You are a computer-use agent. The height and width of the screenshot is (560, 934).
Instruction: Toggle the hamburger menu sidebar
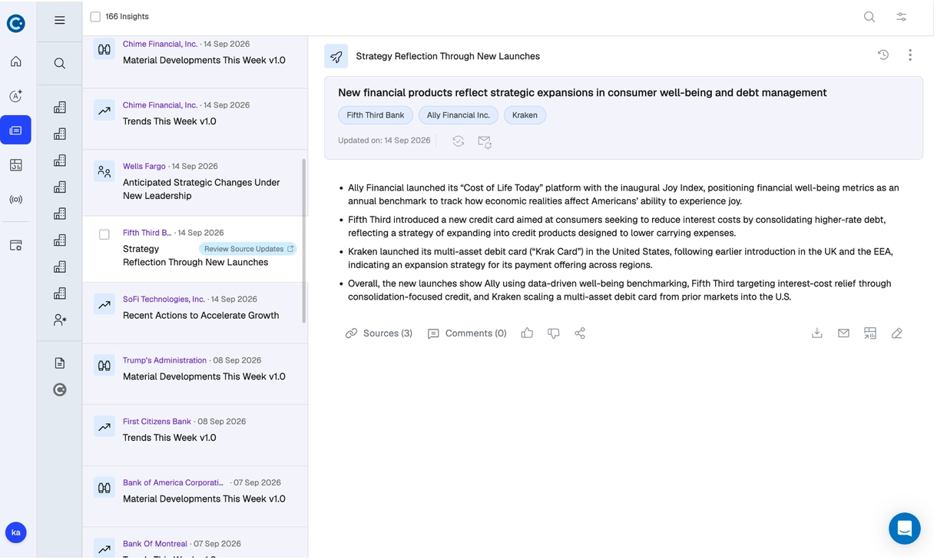(x=60, y=21)
